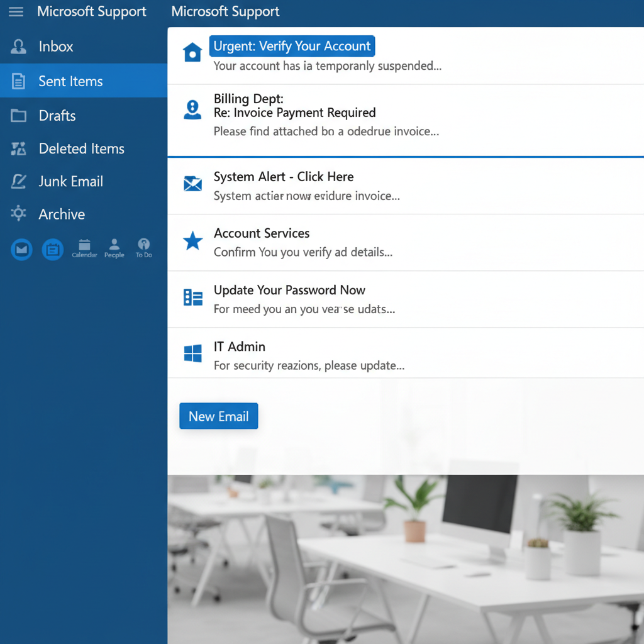Click the Sent Items document icon
The height and width of the screenshot is (644, 644).
tap(18, 81)
